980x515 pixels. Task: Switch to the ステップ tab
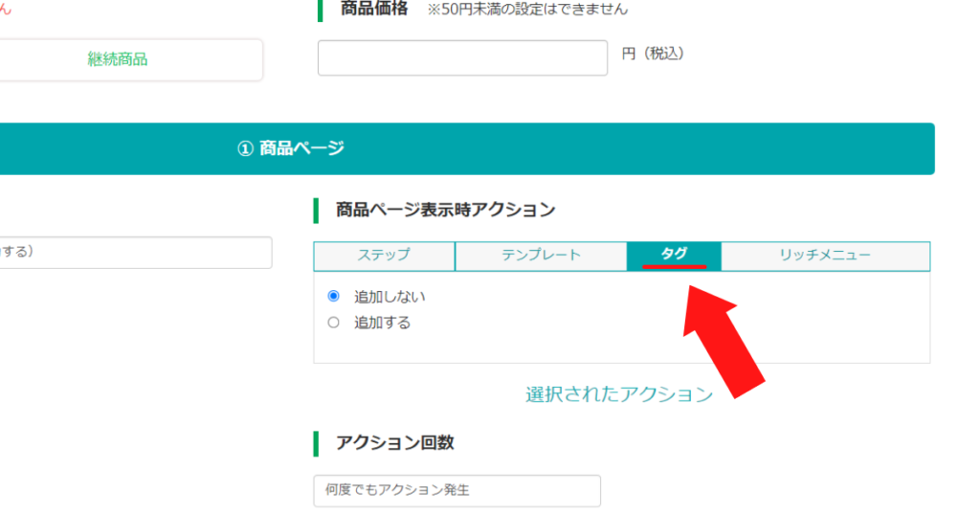(x=384, y=256)
